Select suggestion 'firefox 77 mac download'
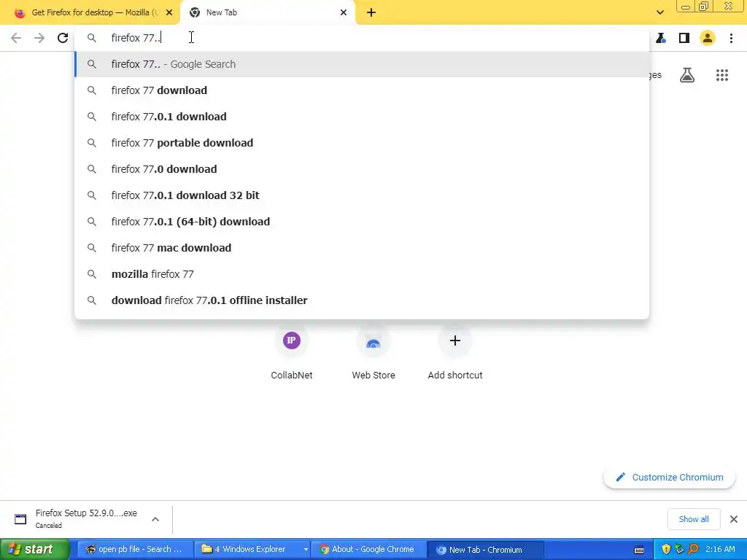 pyautogui.click(x=362, y=248)
